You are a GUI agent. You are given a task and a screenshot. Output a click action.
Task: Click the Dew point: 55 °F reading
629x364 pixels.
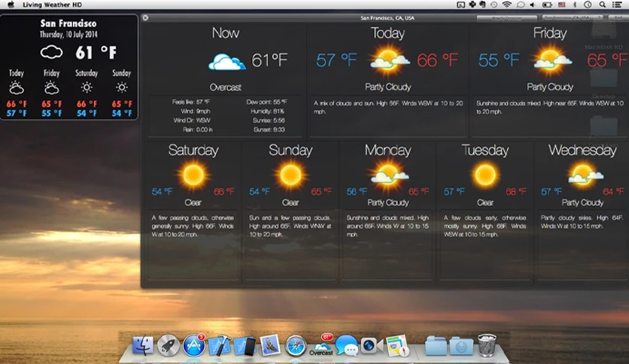click(x=267, y=102)
